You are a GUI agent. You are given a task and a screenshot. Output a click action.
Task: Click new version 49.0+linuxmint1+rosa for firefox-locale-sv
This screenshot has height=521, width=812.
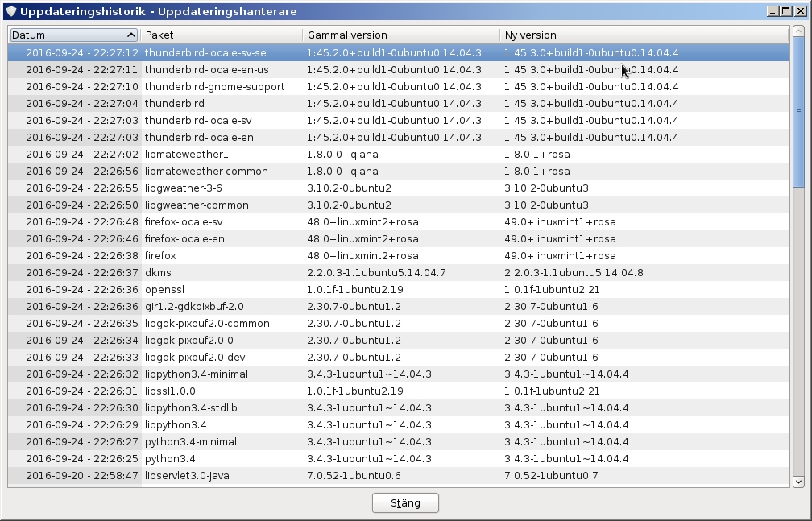561,221
